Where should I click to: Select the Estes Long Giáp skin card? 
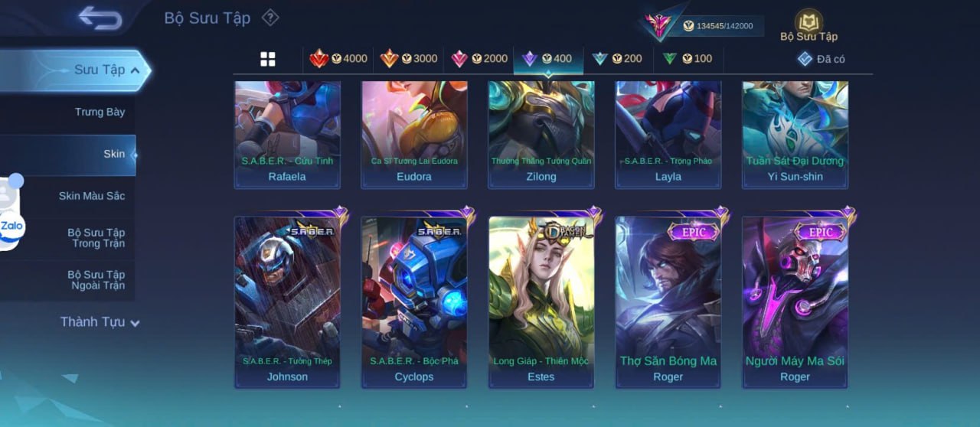(541, 302)
